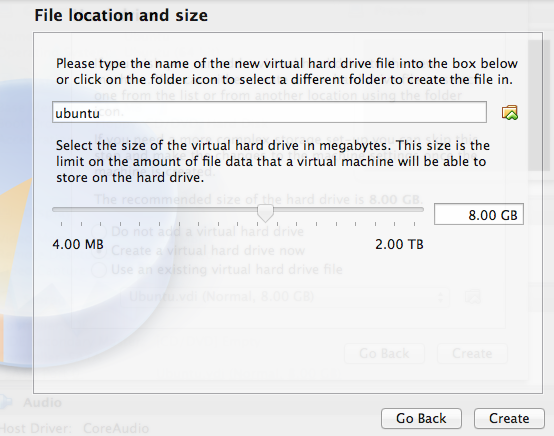
Task: Click the vertical scrollbar thumb behind the dialog
Action: (x=539, y=106)
